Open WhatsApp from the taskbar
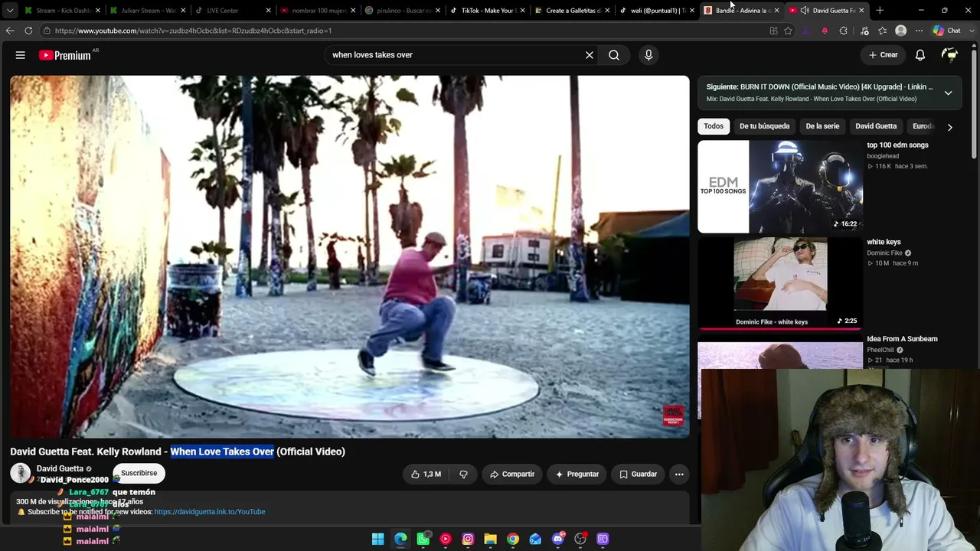This screenshot has height=551, width=980. click(423, 539)
